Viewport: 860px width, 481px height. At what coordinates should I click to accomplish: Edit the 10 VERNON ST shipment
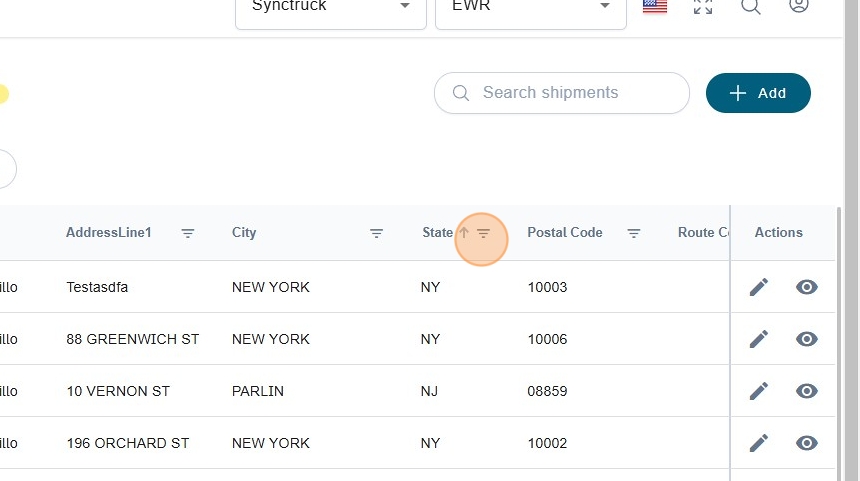tap(759, 391)
